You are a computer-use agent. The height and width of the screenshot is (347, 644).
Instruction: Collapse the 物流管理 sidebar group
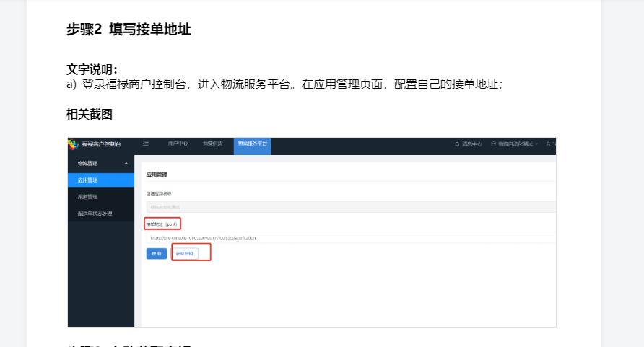(101, 163)
